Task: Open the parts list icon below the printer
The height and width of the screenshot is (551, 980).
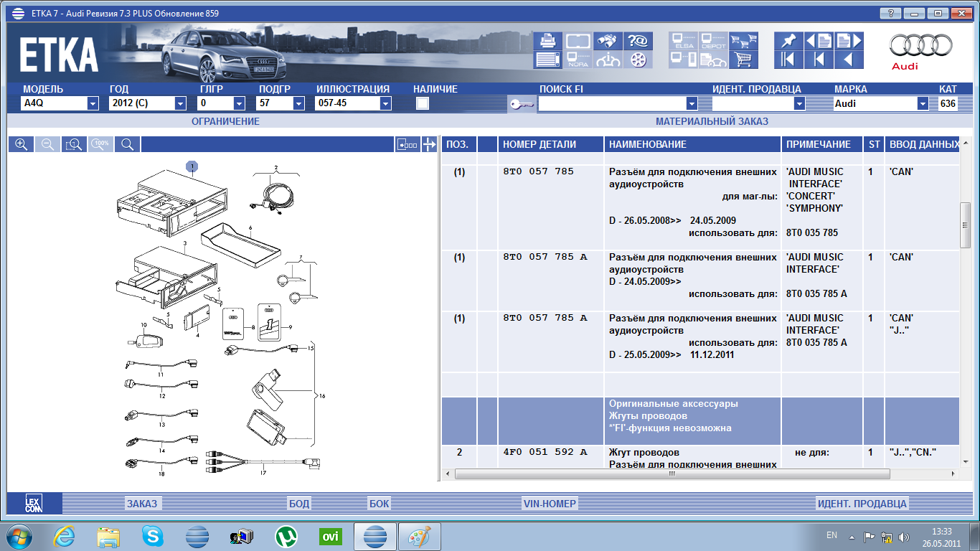Action: coord(547,60)
